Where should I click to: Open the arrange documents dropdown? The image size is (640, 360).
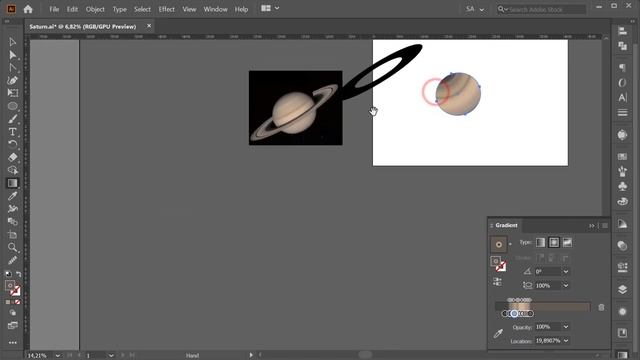point(270,8)
